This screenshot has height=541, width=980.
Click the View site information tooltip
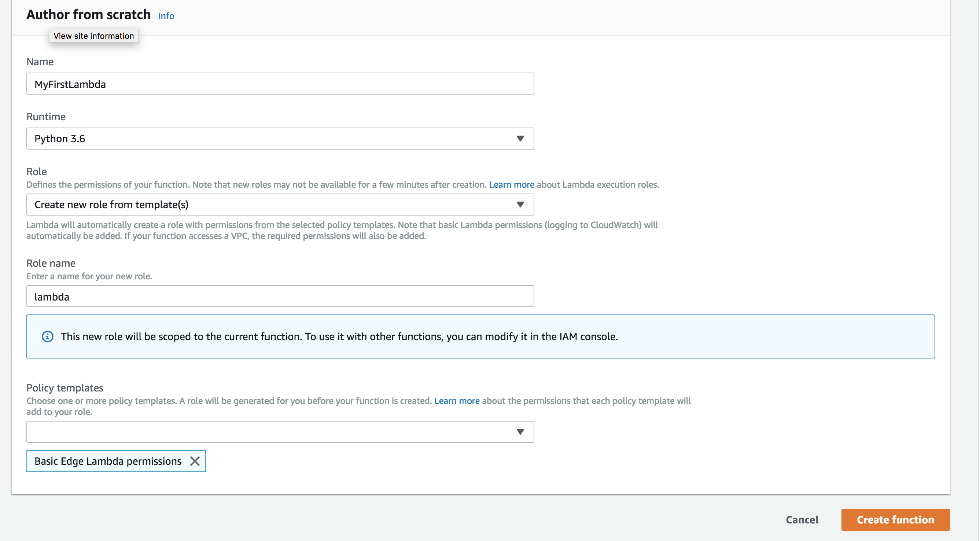(x=93, y=36)
